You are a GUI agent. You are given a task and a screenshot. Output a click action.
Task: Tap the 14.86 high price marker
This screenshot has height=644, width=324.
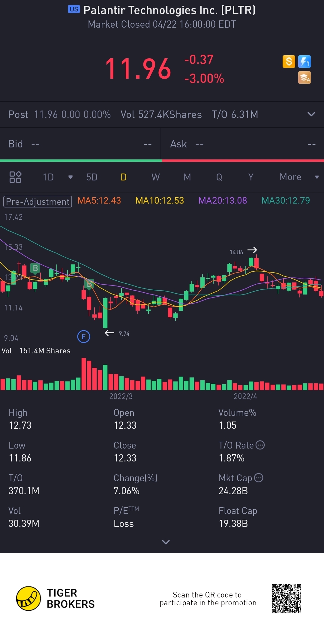pos(236,252)
